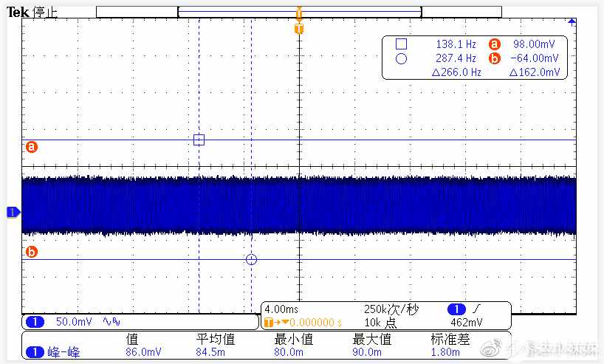
Task: Click the square cursor symbol in readout box
Action: coord(402,44)
